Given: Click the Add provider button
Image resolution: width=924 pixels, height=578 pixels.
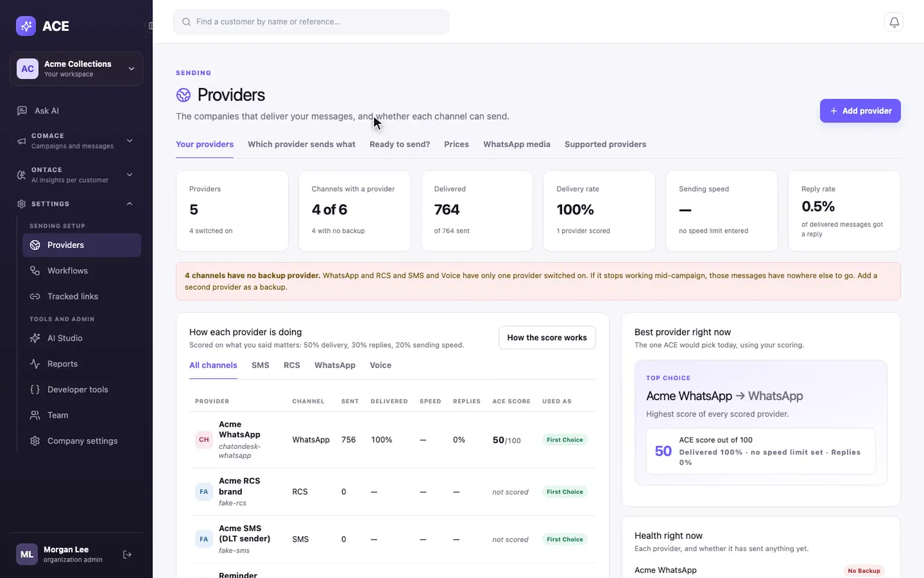Looking at the screenshot, I should pos(860,110).
